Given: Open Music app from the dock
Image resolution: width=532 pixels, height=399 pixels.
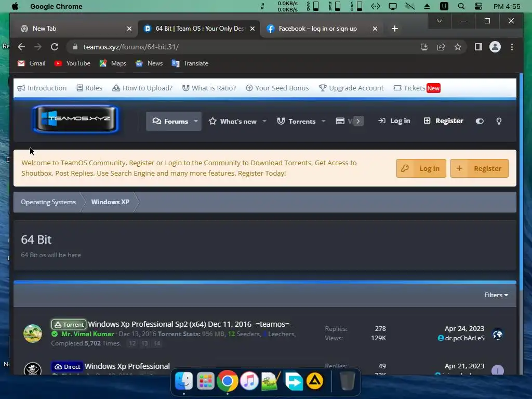Looking at the screenshot, I should 249,381.
